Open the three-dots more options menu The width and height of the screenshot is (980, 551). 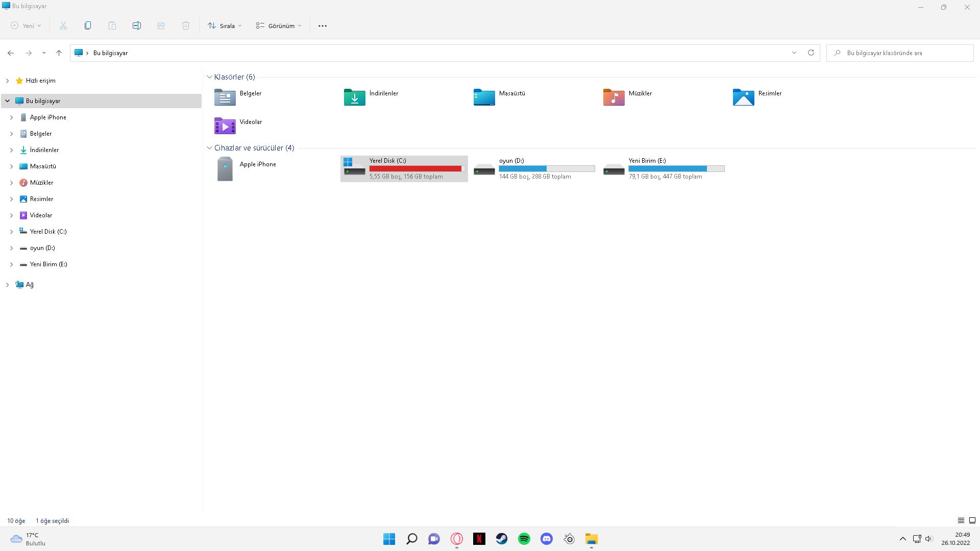[x=323, y=26]
